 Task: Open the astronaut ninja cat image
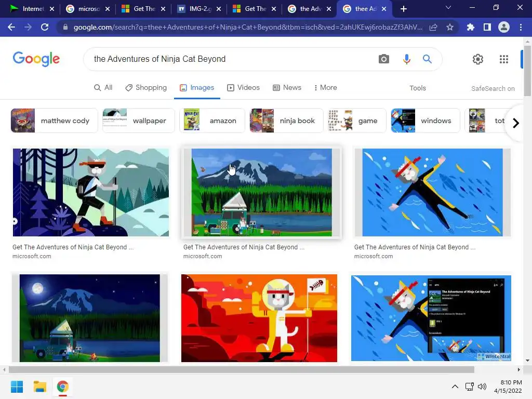(x=259, y=318)
